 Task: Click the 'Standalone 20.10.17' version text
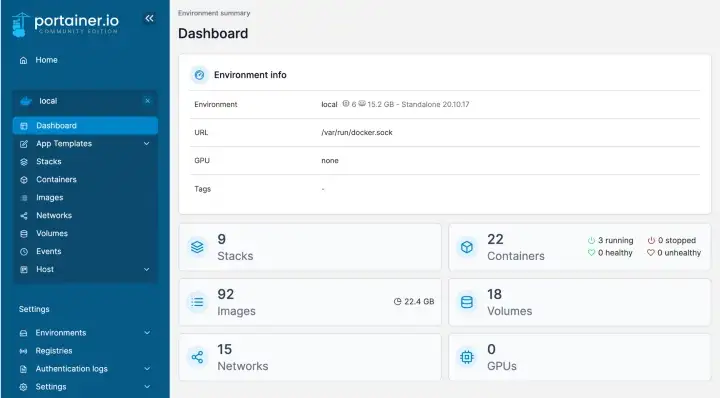pos(435,104)
